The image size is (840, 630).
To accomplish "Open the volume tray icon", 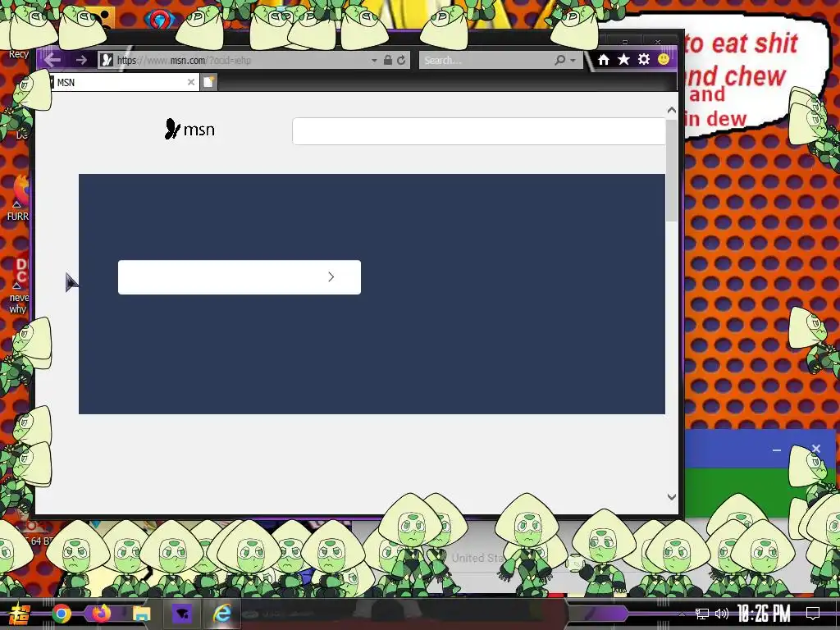I will pos(722,614).
